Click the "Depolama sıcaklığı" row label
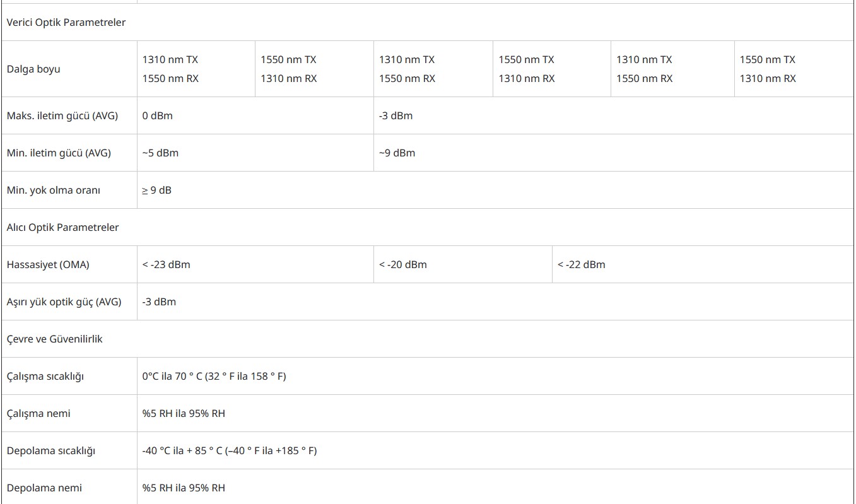Viewport: 856px width, 504px height. [50, 450]
